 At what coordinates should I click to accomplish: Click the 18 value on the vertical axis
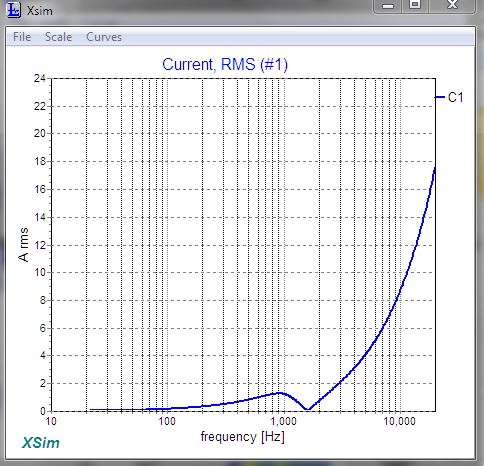point(40,161)
